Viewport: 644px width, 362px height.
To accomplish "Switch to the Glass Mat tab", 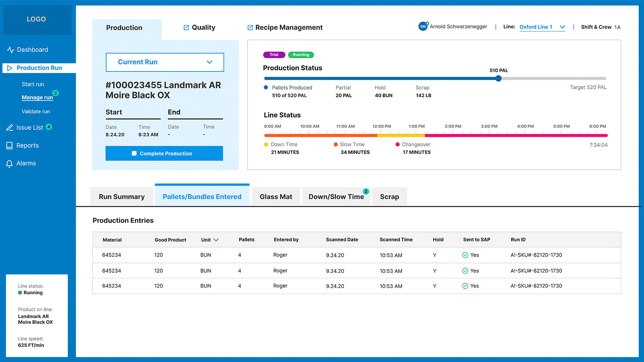I will [x=276, y=197].
